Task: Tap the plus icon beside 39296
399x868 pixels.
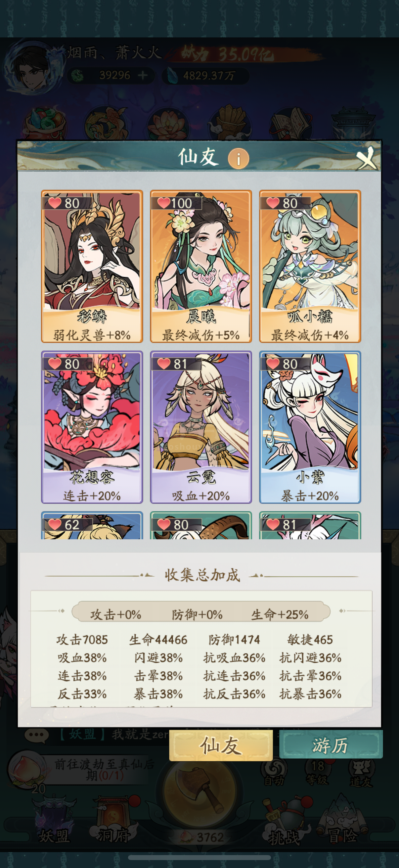Action: pyautogui.click(x=142, y=75)
